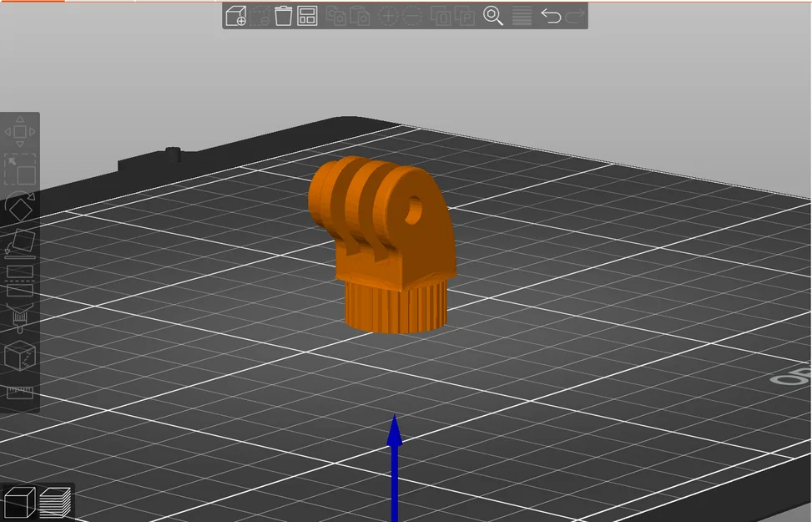Click the Copy icon in top toolbar
Screen dimensions: 812x522
(335, 16)
